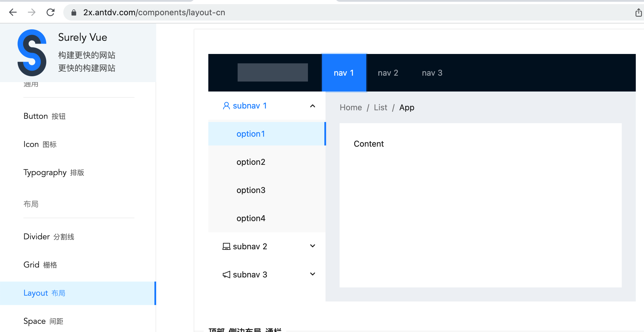Click the subnav 2 label
The image size is (644, 332).
tap(250, 246)
